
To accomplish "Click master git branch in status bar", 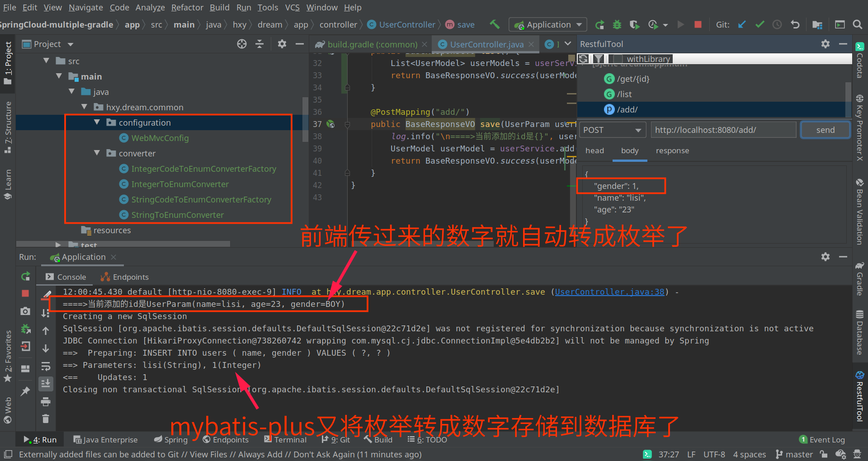I will click(x=794, y=454).
